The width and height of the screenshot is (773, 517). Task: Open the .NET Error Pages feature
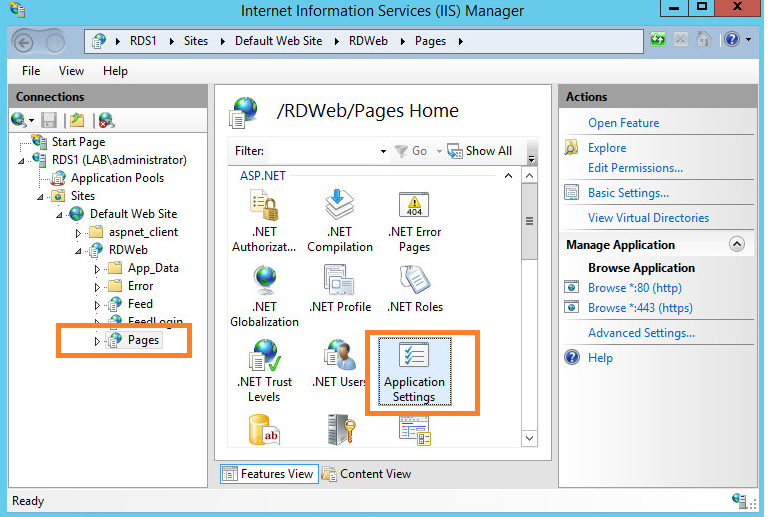(x=414, y=222)
